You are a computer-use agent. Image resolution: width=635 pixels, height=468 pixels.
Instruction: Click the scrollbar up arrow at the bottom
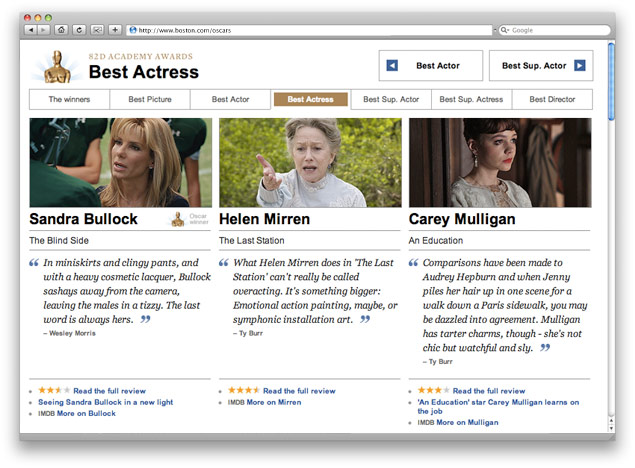[x=611, y=421]
